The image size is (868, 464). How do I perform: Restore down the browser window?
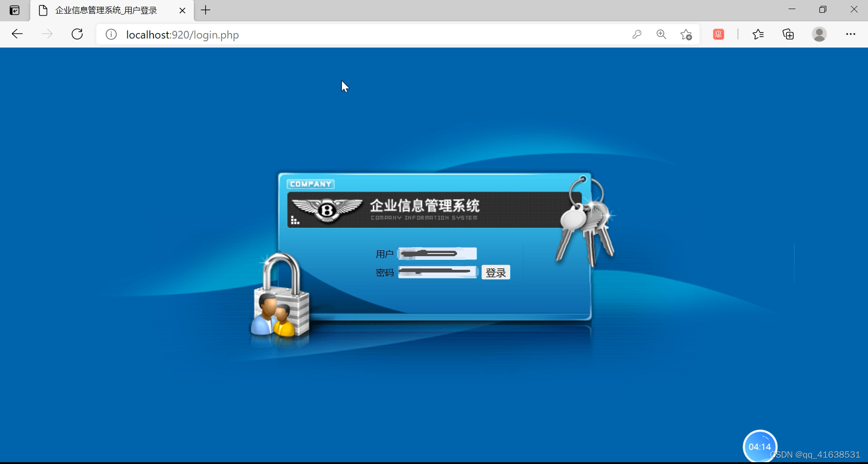(823, 10)
